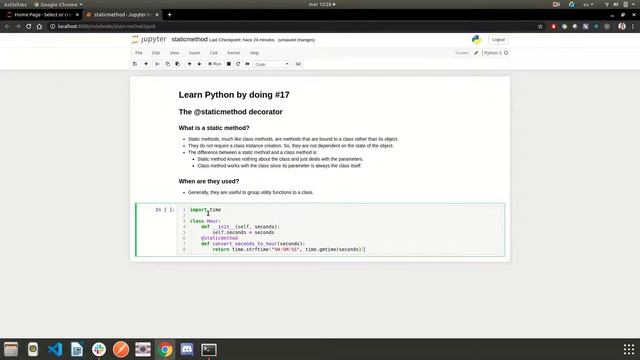Click the Logout button
640x360 pixels.
tap(498, 40)
